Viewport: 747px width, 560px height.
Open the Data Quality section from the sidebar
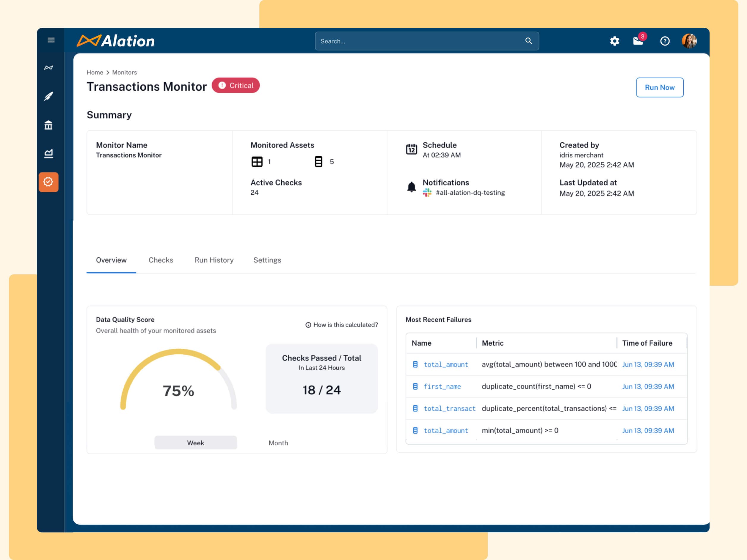pyautogui.click(x=49, y=182)
